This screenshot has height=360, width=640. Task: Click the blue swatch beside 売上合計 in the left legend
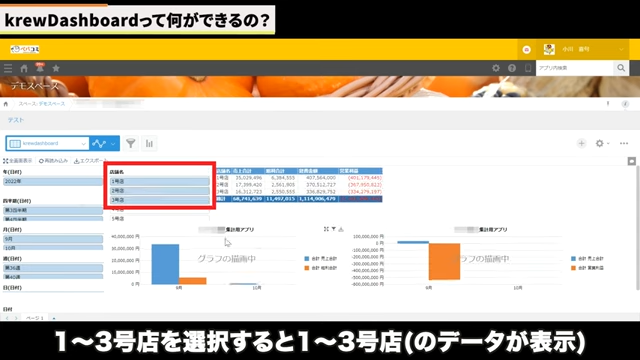(x=307, y=259)
